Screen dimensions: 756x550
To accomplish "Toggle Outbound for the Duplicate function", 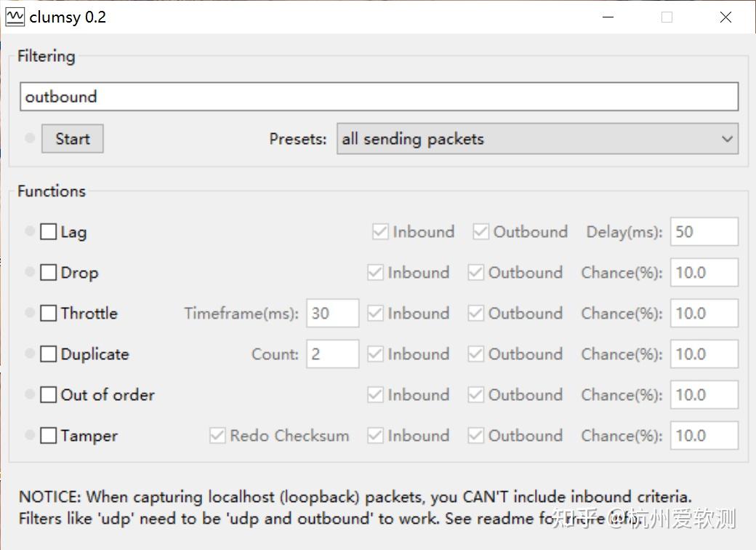I will tap(476, 354).
